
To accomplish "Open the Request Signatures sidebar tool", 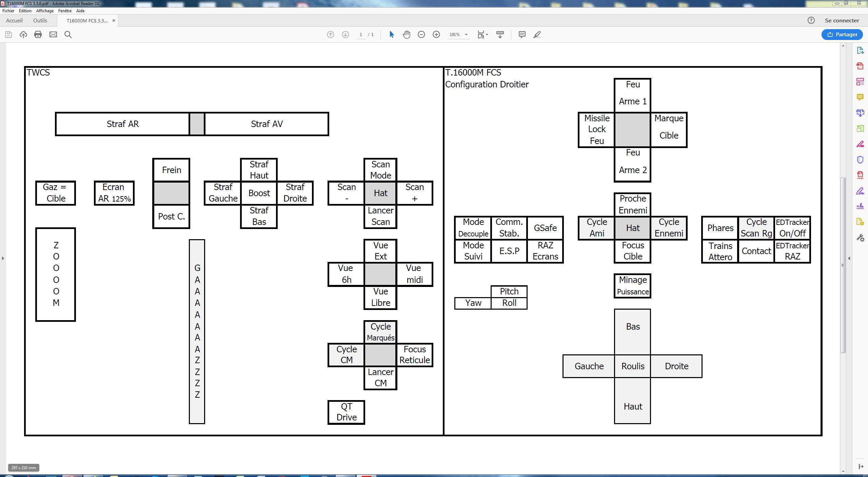I will [860, 206].
